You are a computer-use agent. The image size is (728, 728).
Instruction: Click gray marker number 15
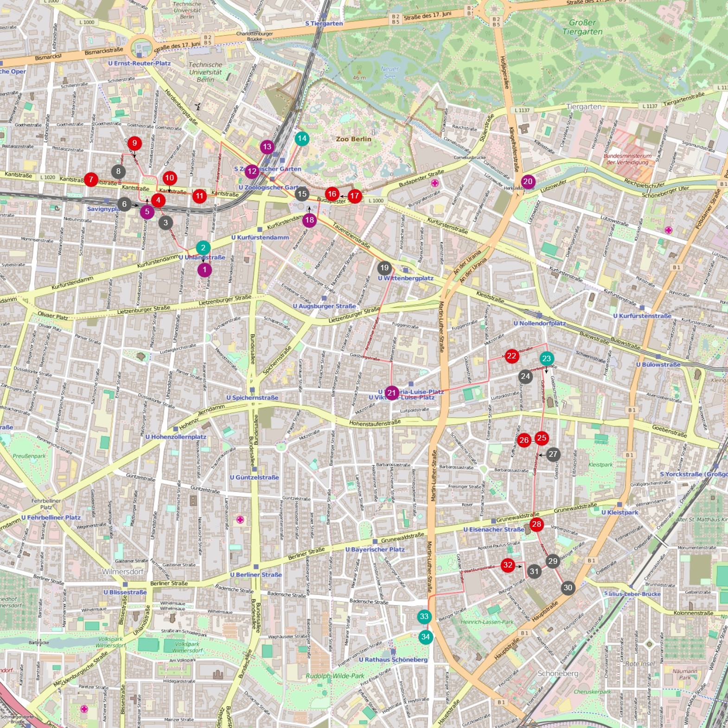[302, 194]
